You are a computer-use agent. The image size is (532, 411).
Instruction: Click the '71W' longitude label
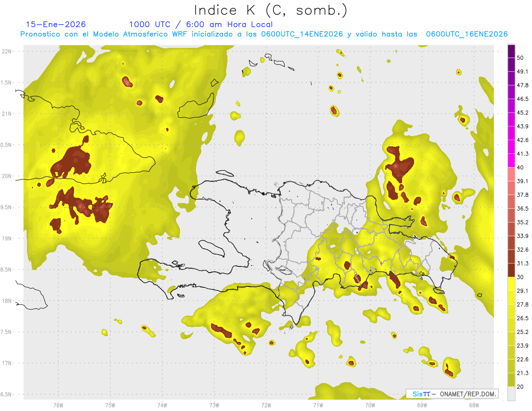pos(318,405)
